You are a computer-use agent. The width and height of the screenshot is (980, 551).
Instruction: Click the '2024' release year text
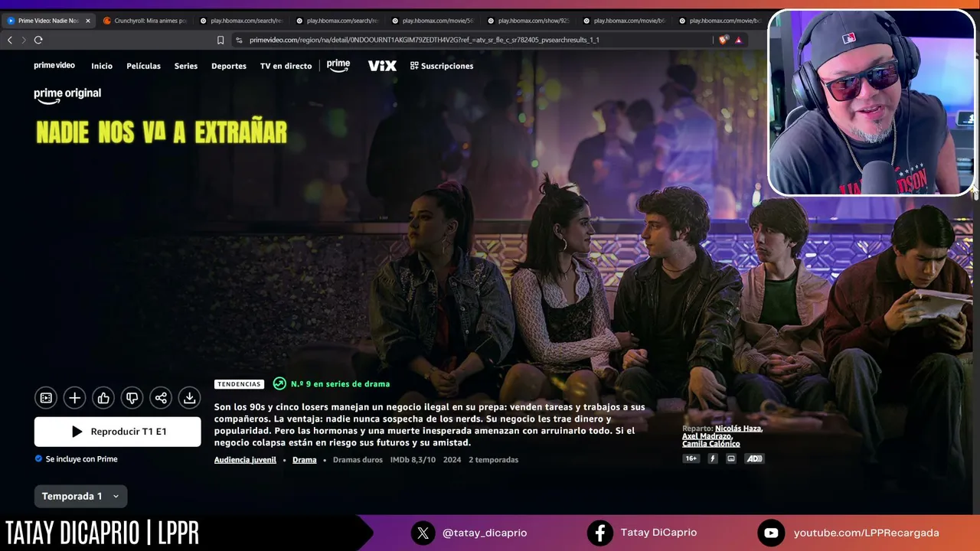pos(452,460)
